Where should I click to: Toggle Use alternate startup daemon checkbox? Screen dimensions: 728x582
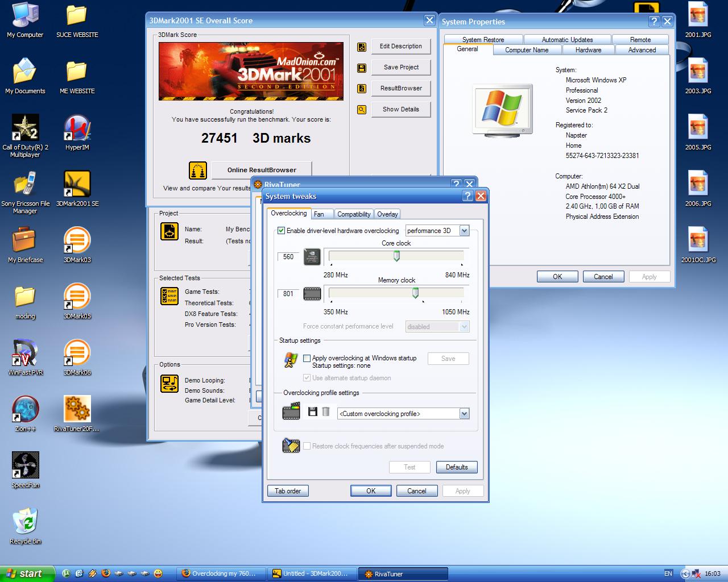tap(307, 378)
